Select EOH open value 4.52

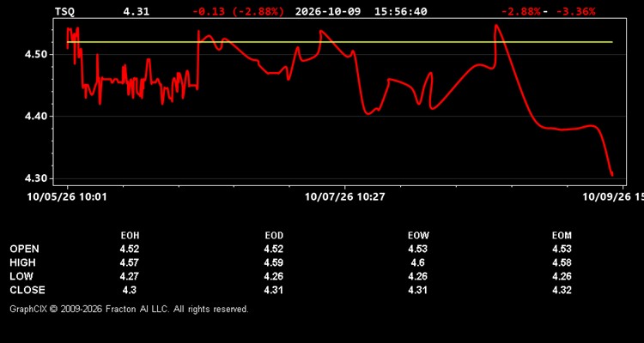(130, 249)
